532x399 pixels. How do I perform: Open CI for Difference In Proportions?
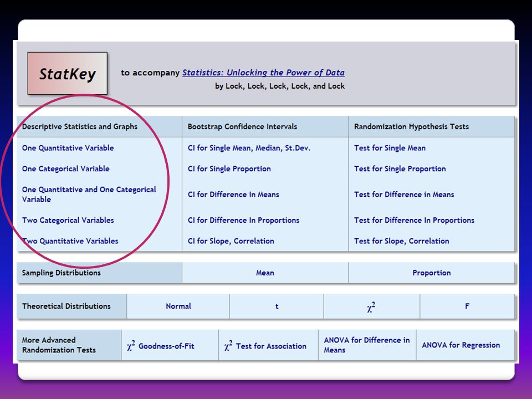[244, 220]
